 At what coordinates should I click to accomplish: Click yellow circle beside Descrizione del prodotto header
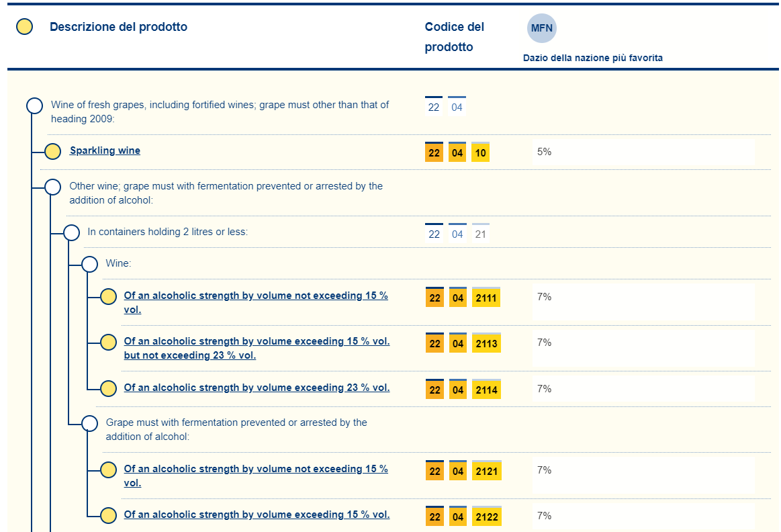(25, 28)
